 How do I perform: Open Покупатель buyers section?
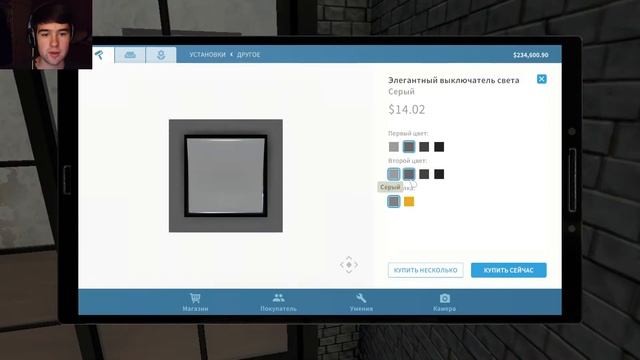[x=278, y=302]
